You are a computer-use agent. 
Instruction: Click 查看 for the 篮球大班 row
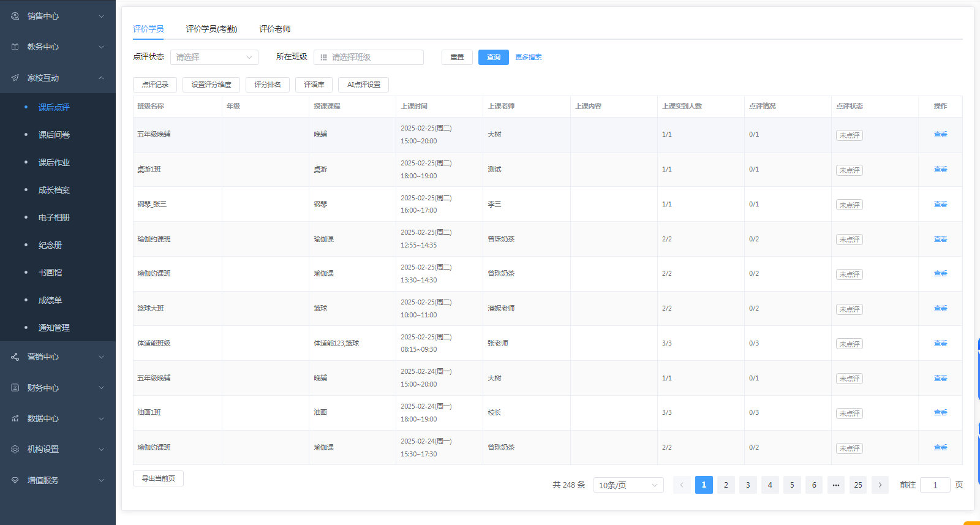pyautogui.click(x=940, y=308)
